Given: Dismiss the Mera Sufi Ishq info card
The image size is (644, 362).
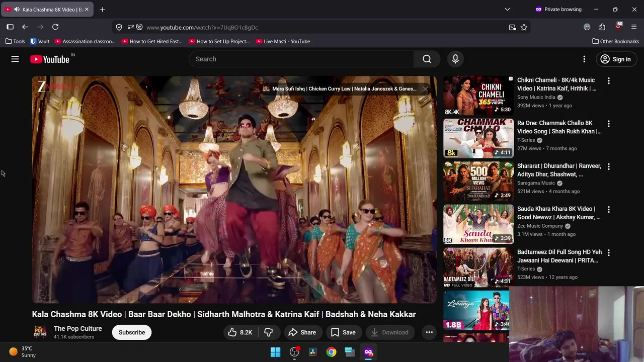Looking at the screenshot, I should point(425,89).
